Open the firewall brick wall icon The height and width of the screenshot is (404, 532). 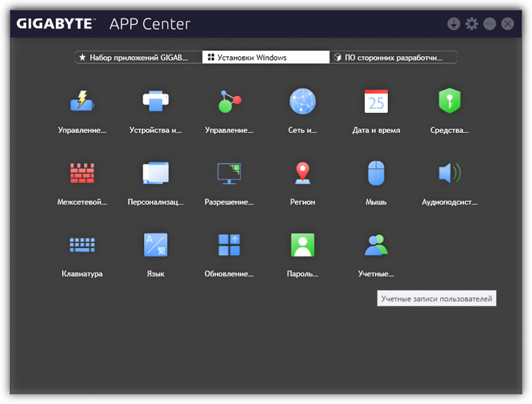click(81, 173)
